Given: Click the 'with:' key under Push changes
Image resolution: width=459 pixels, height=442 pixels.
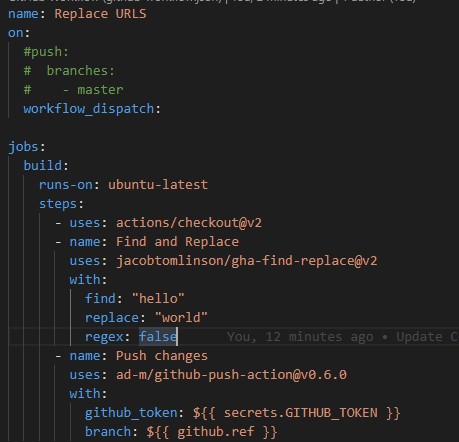Looking at the screenshot, I should coord(88,394).
